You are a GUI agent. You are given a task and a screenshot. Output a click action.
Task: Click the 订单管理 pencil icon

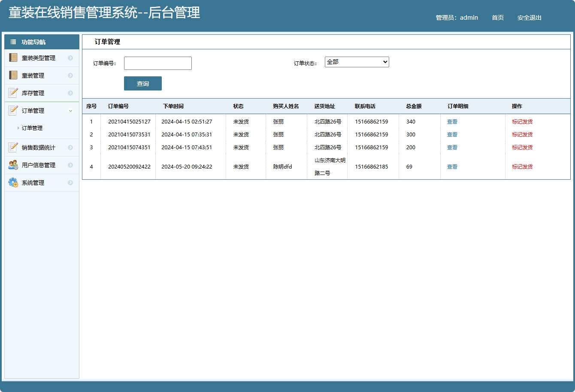[x=13, y=110]
